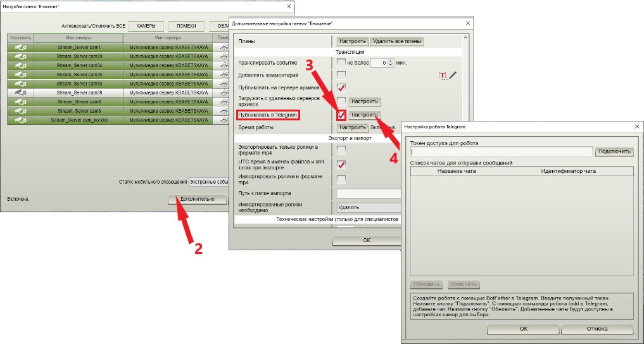This screenshot has width=644, height=344.
Task: Click the Имя камеры column header
Action: [x=78, y=38]
